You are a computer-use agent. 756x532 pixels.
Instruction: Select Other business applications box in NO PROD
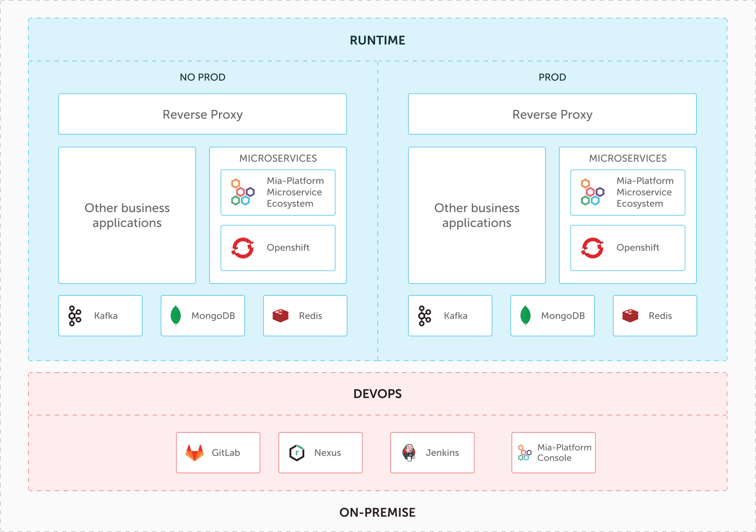pyautogui.click(x=127, y=215)
